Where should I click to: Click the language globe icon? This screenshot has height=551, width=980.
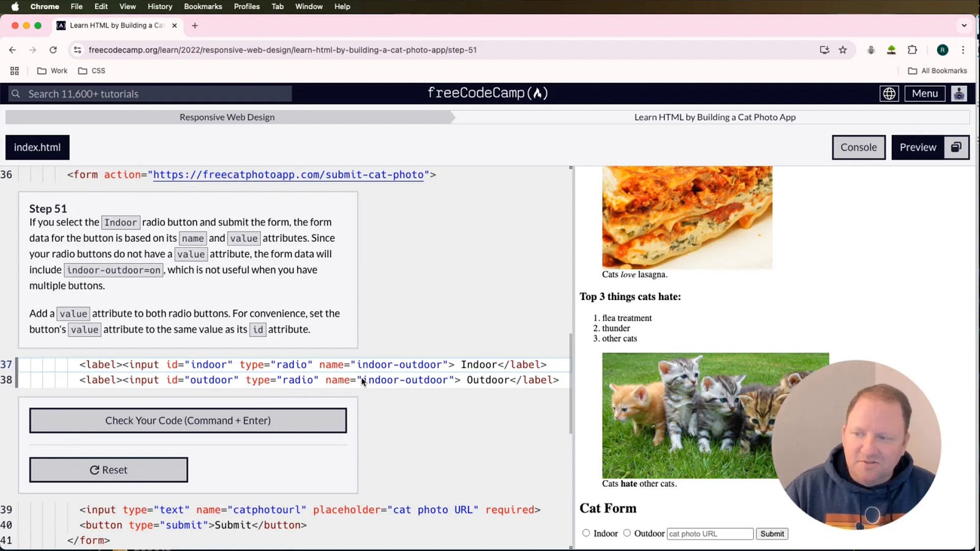point(889,94)
